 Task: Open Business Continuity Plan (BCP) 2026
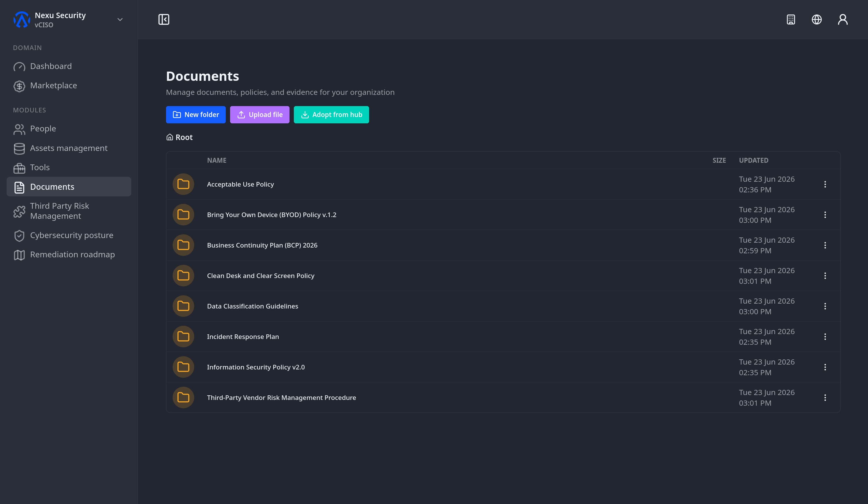coord(262,245)
